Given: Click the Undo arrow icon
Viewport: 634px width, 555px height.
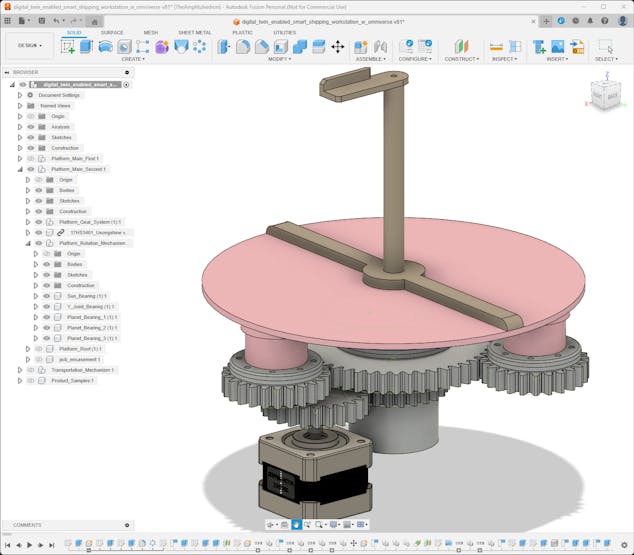Looking at the screenshot, I should [x=56, y=20].
